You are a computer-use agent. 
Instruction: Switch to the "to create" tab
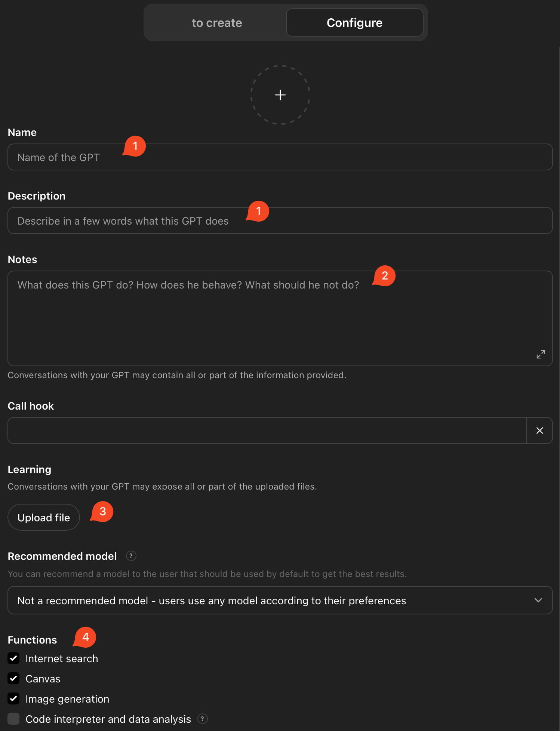216,23
